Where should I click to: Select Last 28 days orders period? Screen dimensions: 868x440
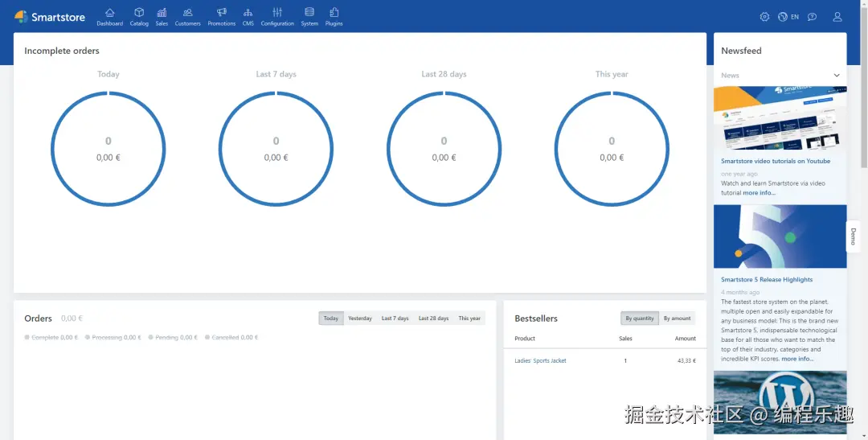pyautogui.click(x=433, y=318)
